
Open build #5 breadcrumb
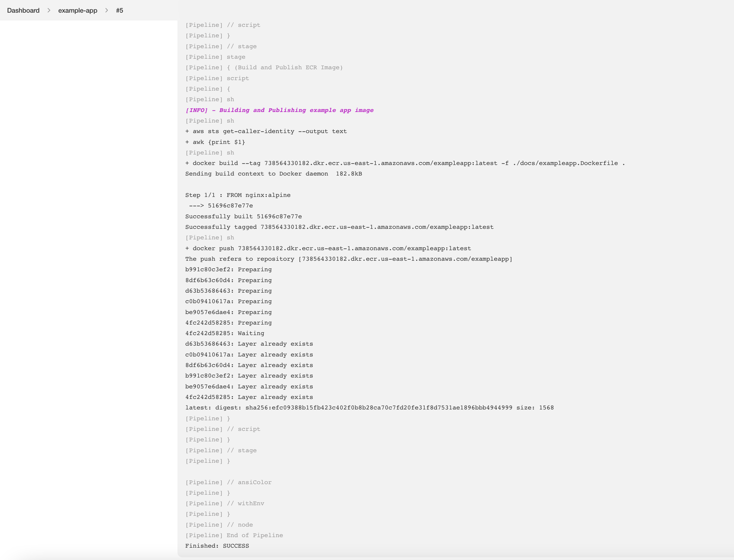[x=119, y=10]
